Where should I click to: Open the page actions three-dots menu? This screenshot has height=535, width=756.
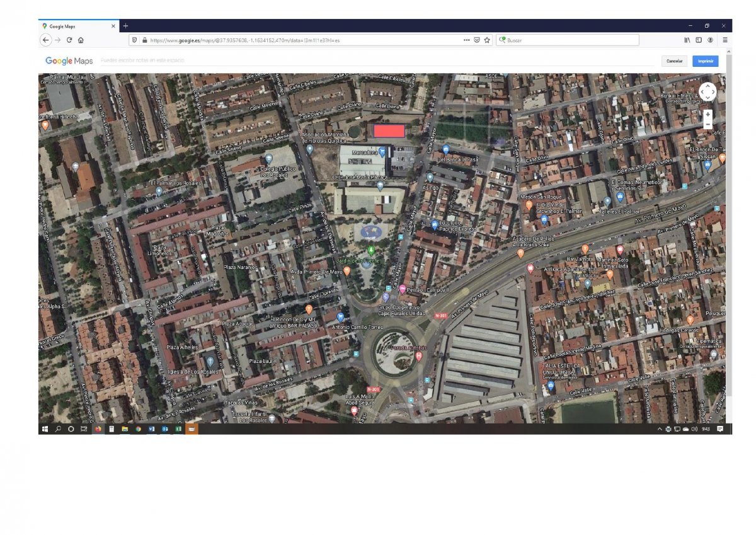(466, 40)
